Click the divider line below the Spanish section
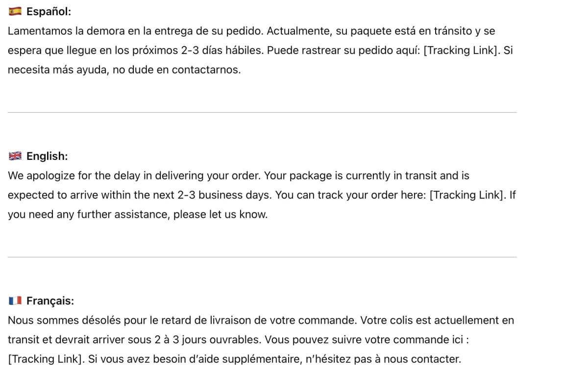Image resolution: width=588 pixels, height=380 pixels. pos(262,112)
